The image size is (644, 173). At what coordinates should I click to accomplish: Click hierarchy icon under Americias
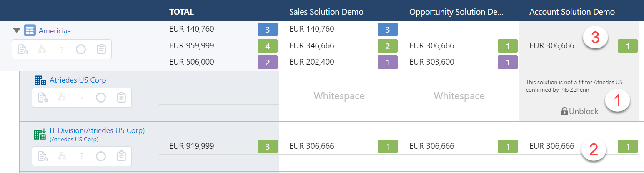coord(42,49)
